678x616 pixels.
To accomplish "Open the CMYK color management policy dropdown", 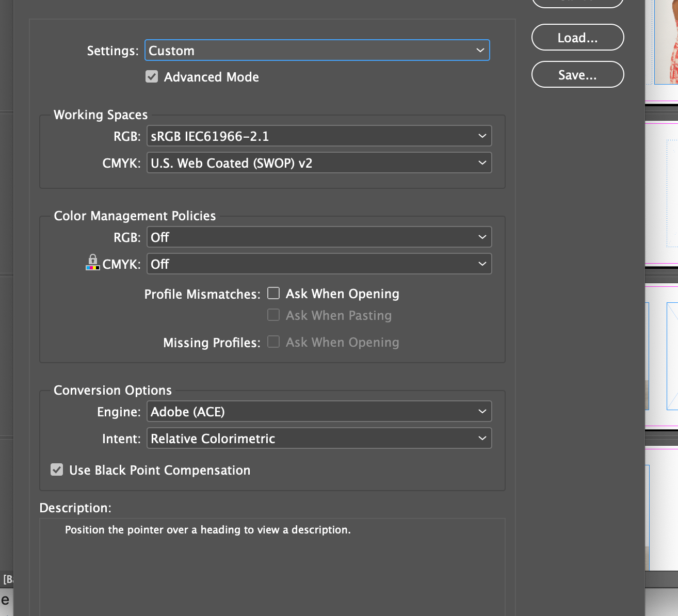I will click(x=319, y=264).
